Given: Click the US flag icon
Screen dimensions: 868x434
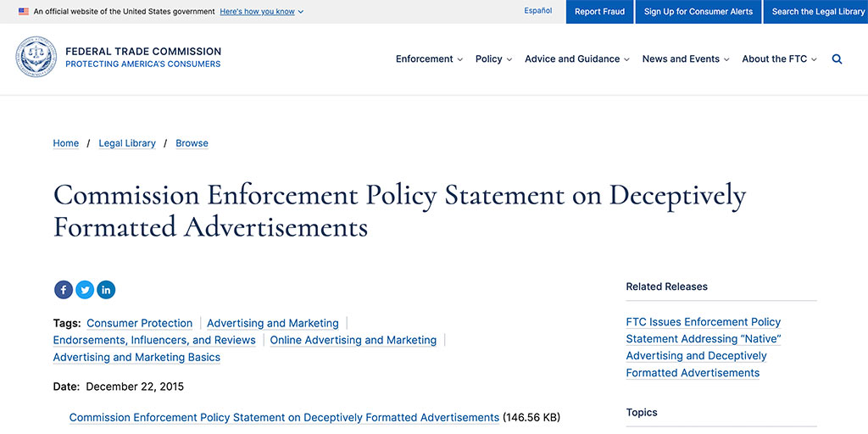Looking at the screenshot, I should click(x=24, y=11).
